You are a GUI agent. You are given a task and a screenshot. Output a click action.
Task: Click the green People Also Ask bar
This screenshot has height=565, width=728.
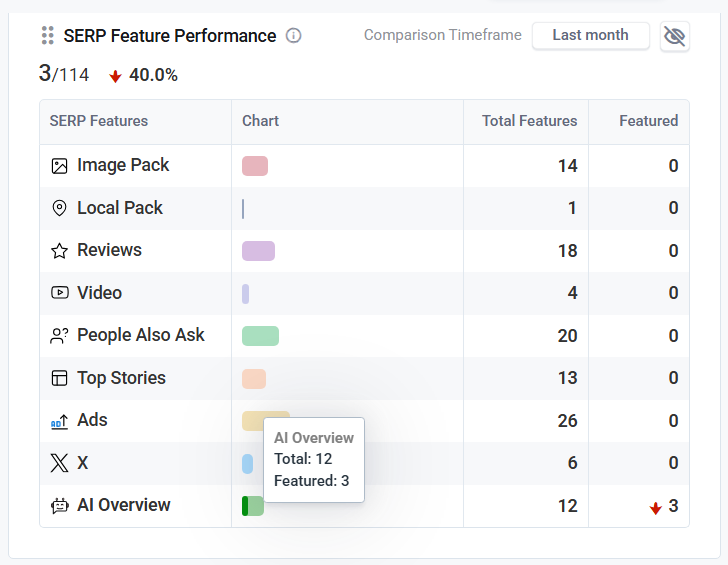click(x=260, y=336)
